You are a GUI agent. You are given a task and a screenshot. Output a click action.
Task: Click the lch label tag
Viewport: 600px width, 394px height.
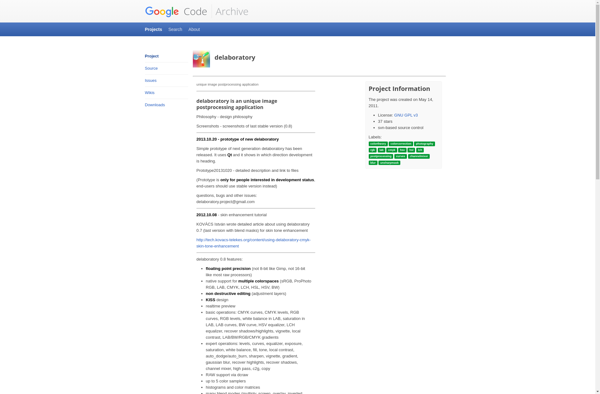point(420,150)
